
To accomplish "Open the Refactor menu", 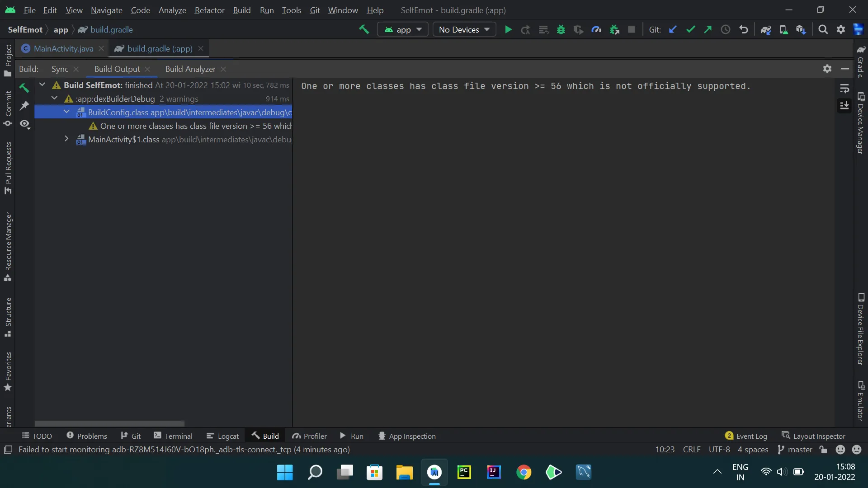I will (x=209, y=10).
